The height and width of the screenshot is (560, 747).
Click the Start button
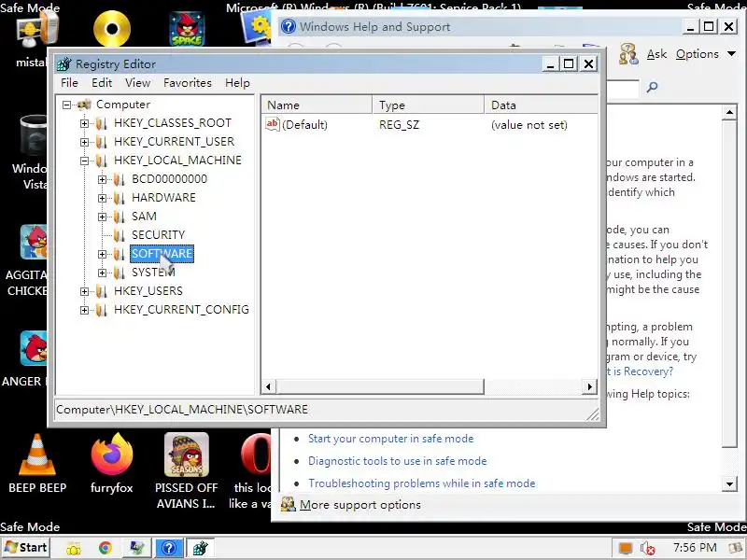(26, 548)
